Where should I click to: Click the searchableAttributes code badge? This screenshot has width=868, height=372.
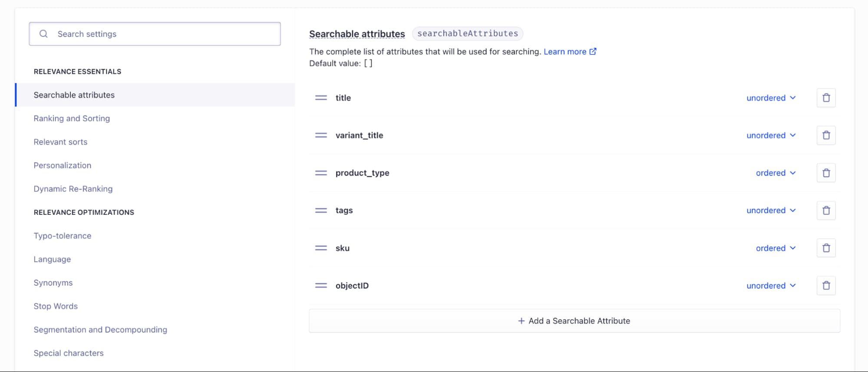(468, 33)
